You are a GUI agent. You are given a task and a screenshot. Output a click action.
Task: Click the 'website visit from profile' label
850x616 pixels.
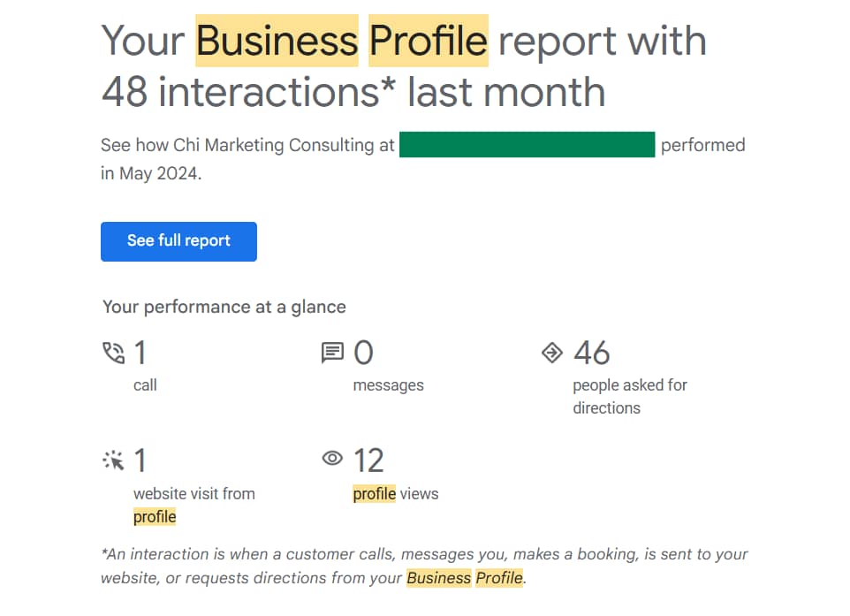point(194,506)
